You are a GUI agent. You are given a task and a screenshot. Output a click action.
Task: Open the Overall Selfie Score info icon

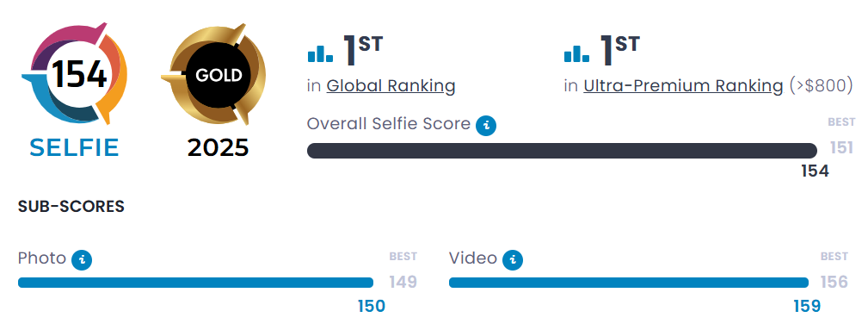486,125
